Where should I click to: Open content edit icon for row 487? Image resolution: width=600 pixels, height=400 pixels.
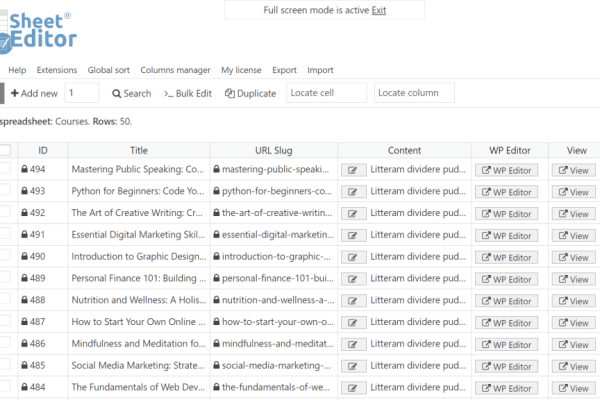click(353, 323)
